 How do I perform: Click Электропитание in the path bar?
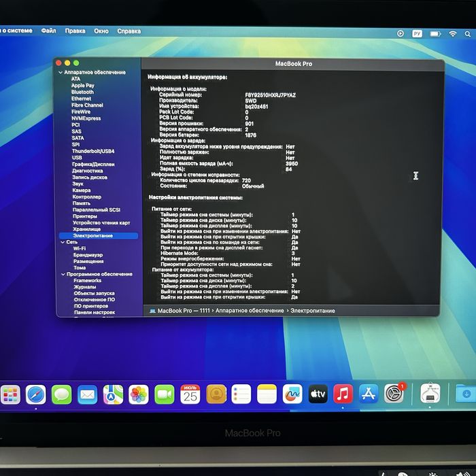tap(313, 311)
